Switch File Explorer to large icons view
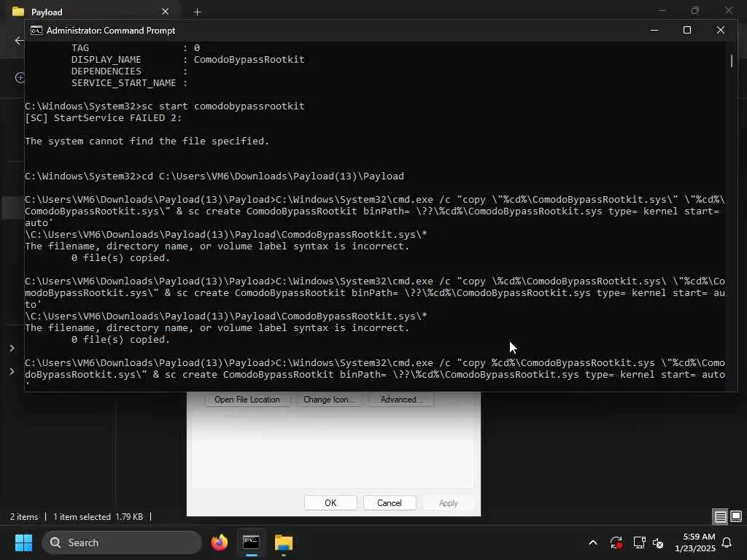 point(736,517)
